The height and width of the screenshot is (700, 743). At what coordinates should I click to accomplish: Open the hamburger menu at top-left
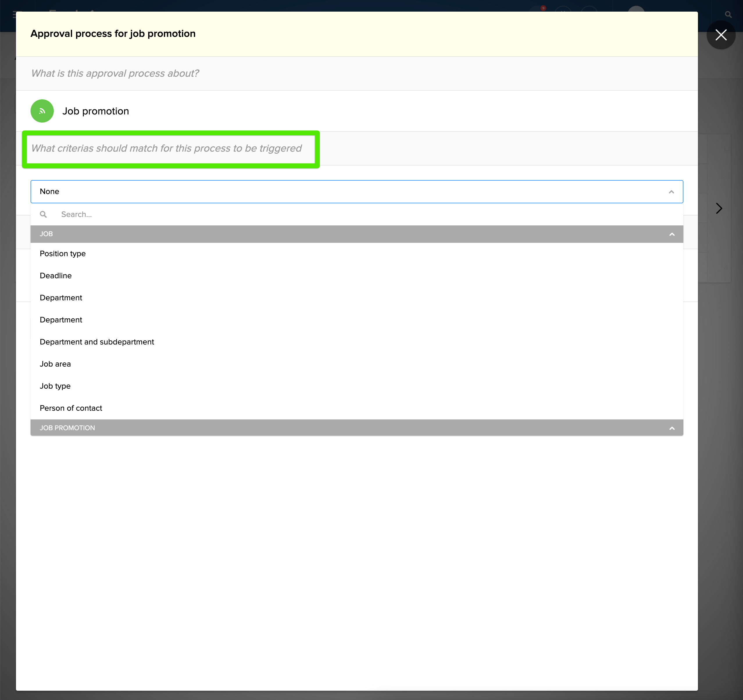[x=14, y=15]
